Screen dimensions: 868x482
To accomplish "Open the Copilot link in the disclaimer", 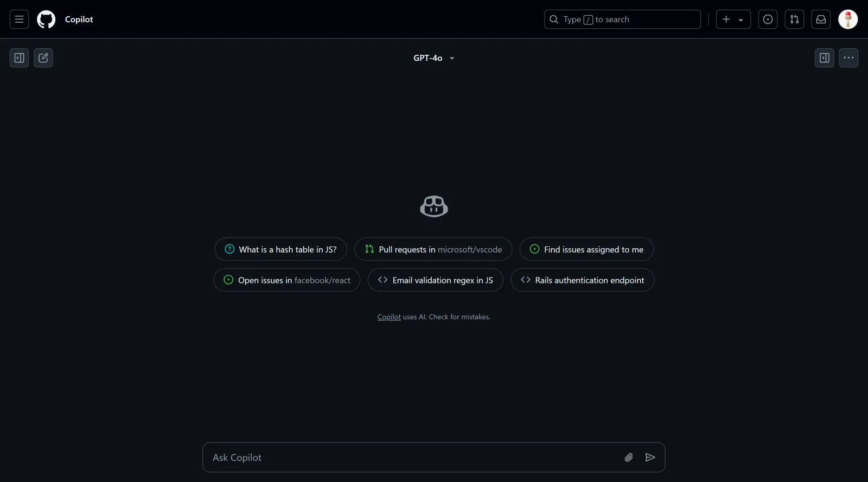I will coord(388,317).
